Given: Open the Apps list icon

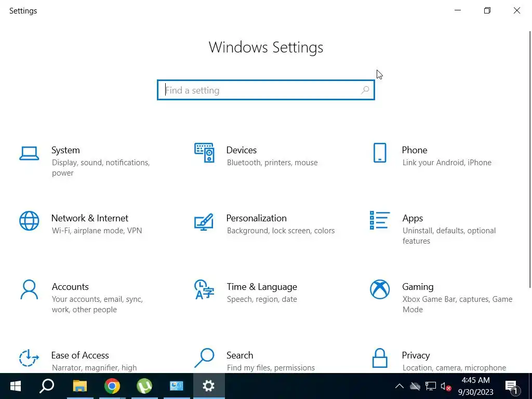Looking at the screenshot, I should pos(380,220).
